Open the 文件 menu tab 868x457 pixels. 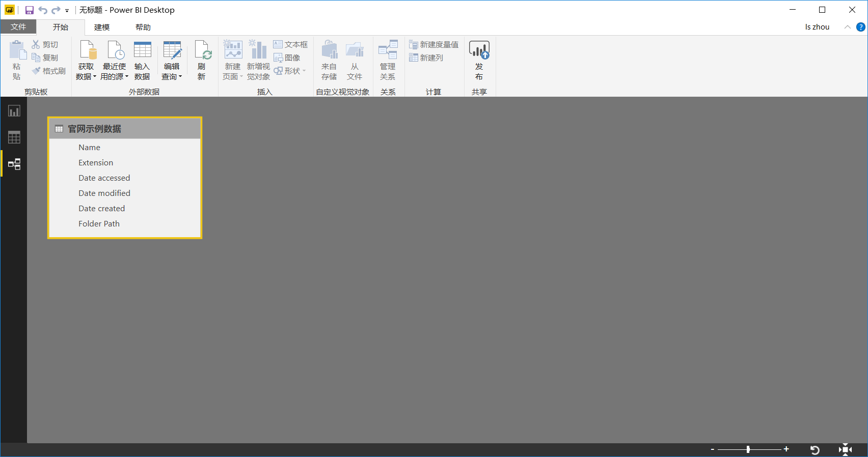click(x=18, y=27)
